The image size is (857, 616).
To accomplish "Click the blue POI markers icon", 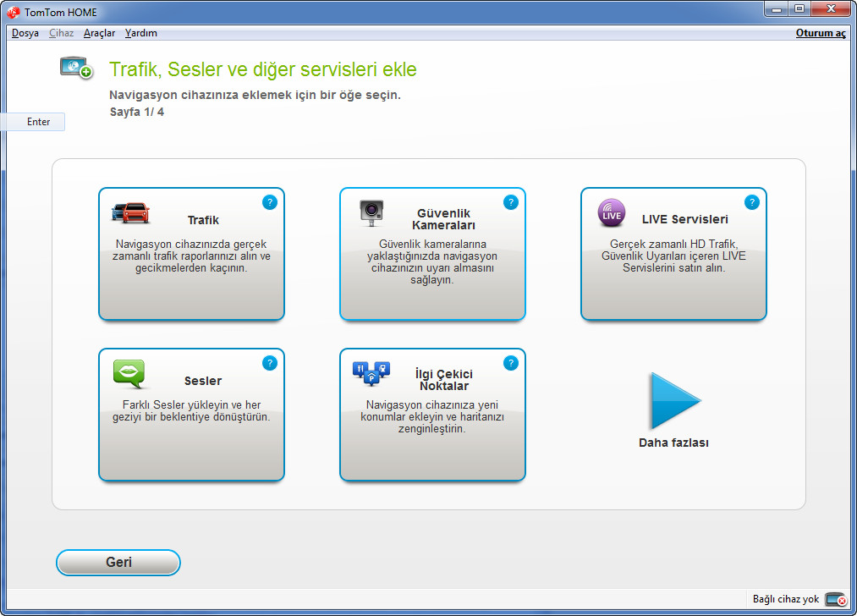I will [x=371, y=373].
